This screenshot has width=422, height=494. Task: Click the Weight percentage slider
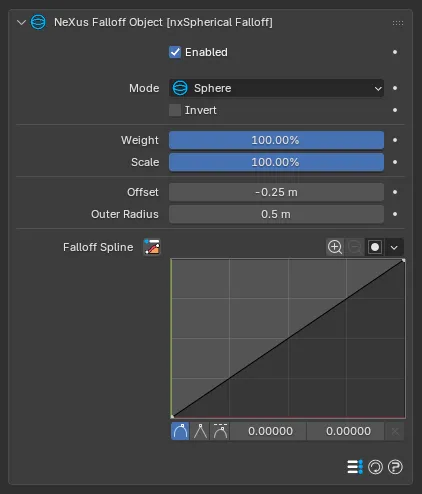[x=276, y=140]
